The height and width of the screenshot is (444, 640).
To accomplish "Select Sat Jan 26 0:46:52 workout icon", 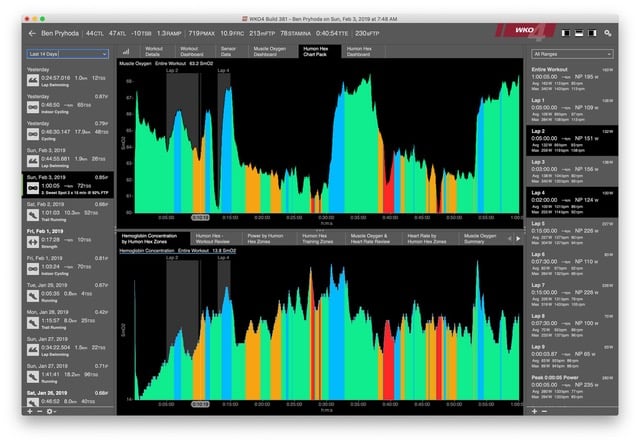I will [x=33, y=402].
